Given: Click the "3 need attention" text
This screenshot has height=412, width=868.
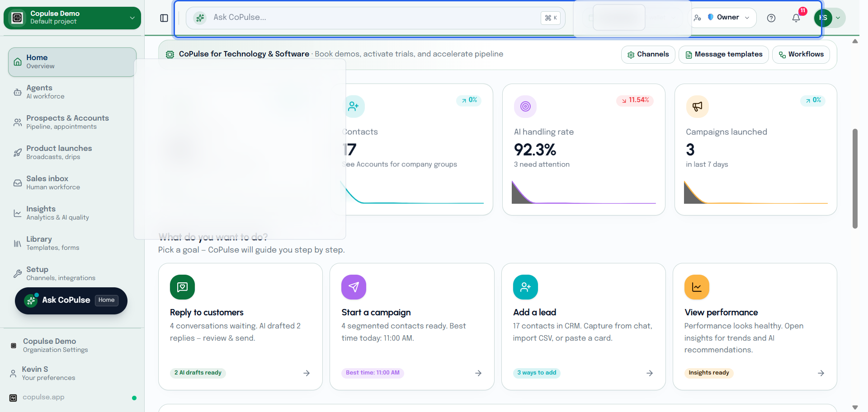Looking at the screenshot, I should tap(542, 164).
